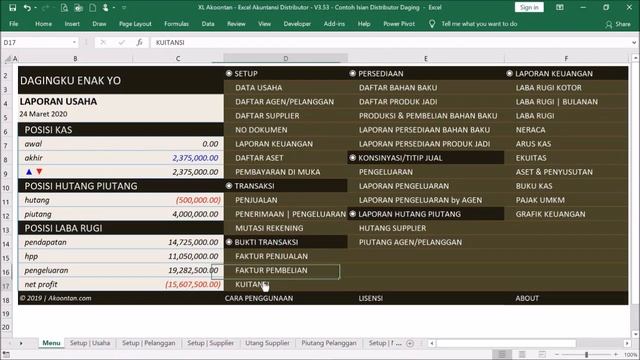Open the Name Box dropdown arrow
640x360 pixels.
[74, 42]
